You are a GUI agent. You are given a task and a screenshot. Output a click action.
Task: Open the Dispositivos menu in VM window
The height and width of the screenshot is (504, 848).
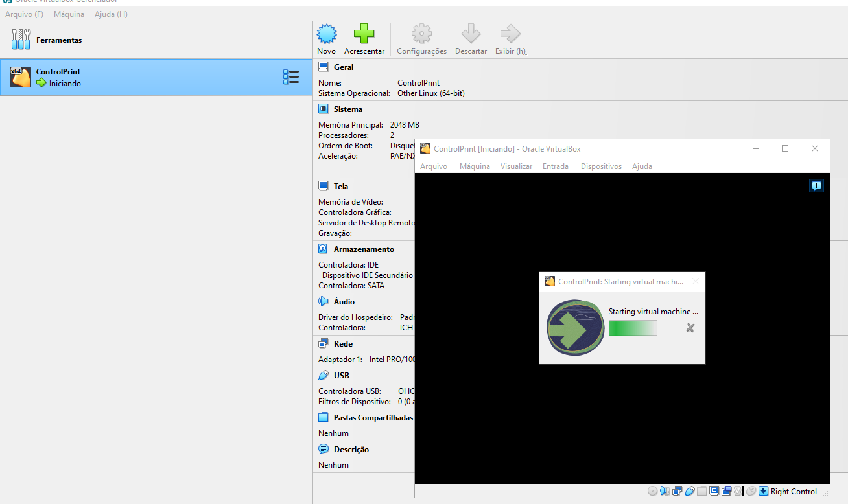[x=600, y=166]
